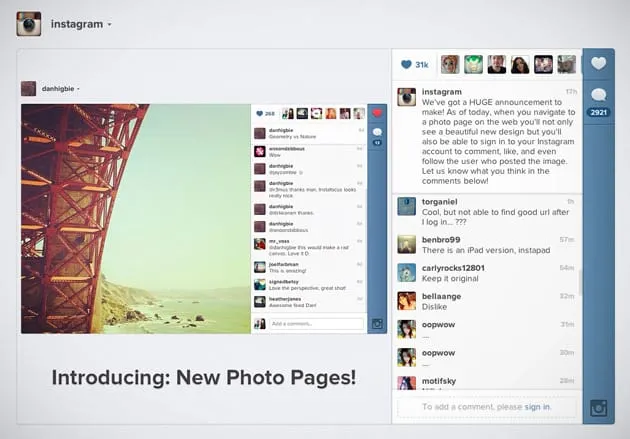Open the oopwow comment posted 31m ago
Screen dimensions: 630x439
click(x=487, y=329)
